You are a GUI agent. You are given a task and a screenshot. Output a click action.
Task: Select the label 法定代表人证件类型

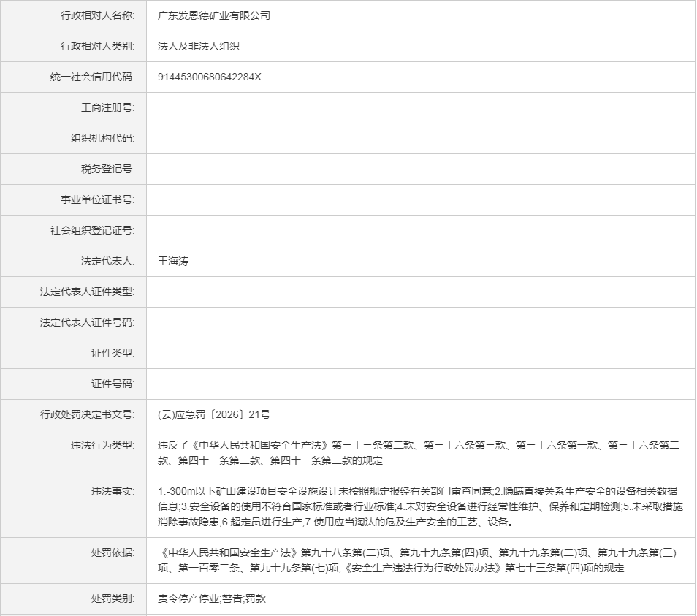(x=87, y=292)
